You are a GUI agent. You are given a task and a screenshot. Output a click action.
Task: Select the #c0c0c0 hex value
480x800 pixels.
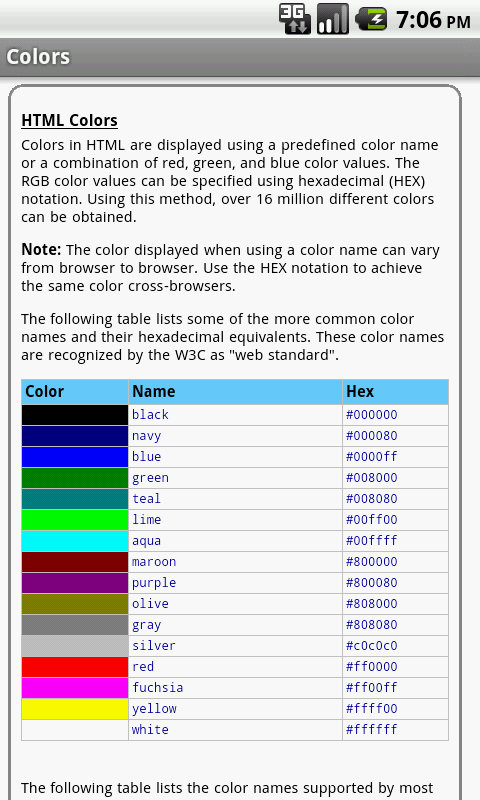coord(371,645)
